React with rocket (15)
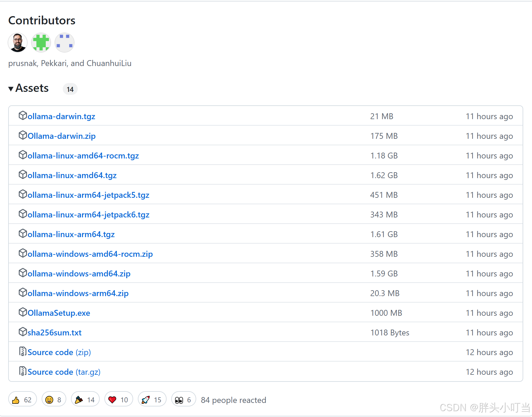 click(152, 399)
